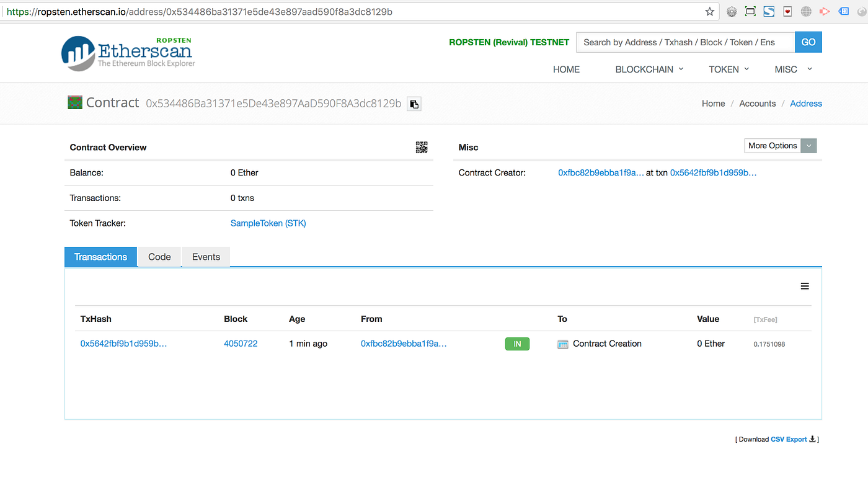
Task: Show the address QR code icon
Action: pos(422,147)
